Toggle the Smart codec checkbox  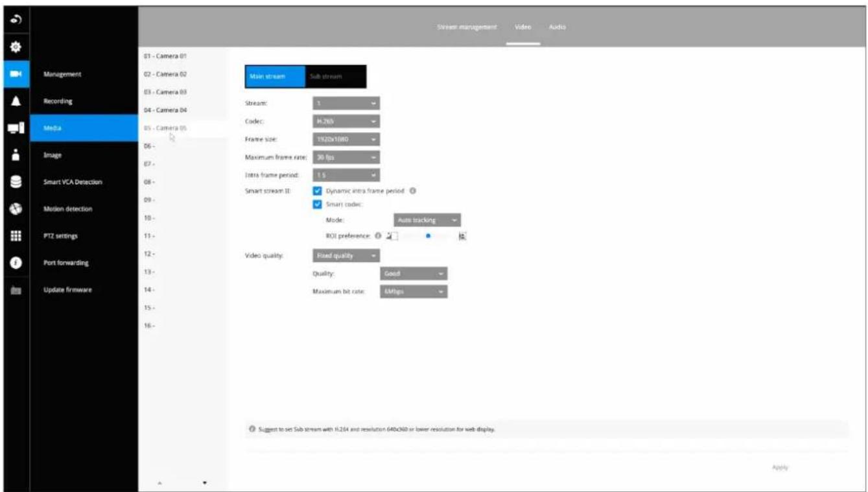(x=318, y=204)
